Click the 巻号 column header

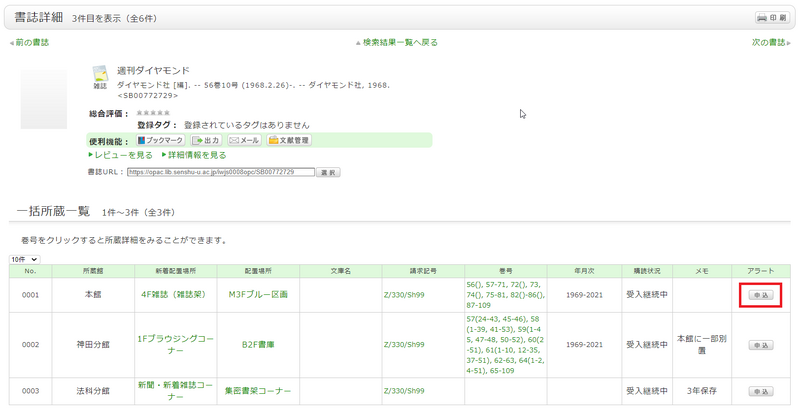506,271
